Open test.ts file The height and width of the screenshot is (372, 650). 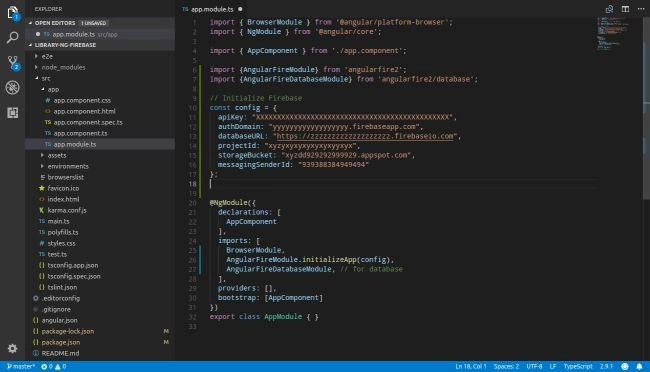pos(57,254)
